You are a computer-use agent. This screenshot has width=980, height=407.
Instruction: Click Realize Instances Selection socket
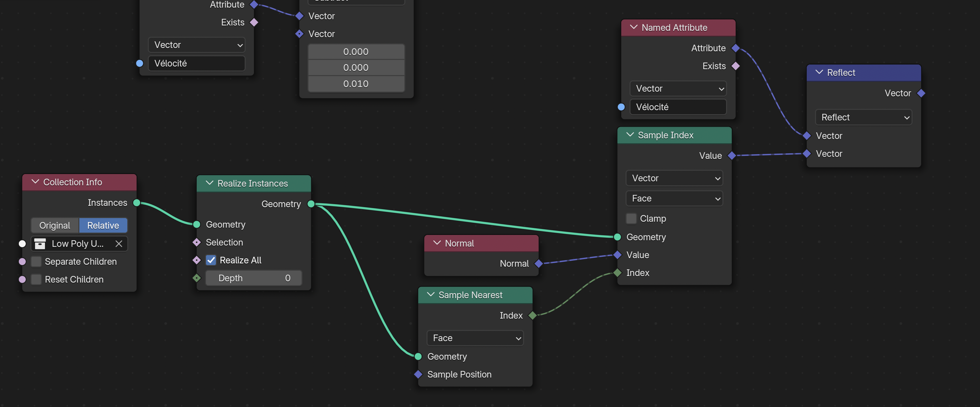pos(197,242)
